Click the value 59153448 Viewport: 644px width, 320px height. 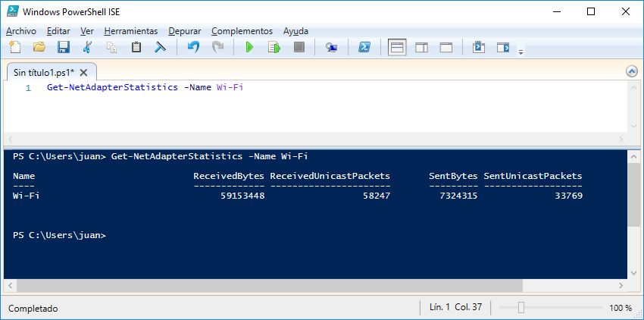pos(242,196)
